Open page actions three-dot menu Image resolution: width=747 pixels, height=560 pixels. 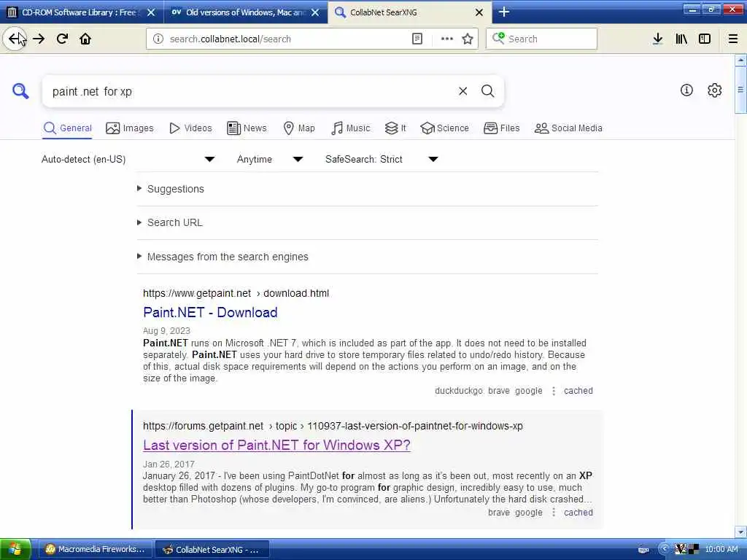tap(447, 39)
